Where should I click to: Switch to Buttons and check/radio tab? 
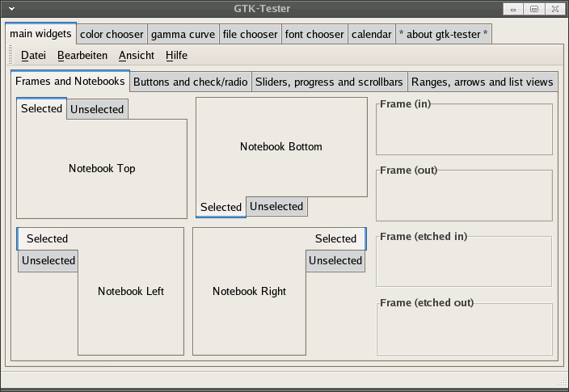191,82
